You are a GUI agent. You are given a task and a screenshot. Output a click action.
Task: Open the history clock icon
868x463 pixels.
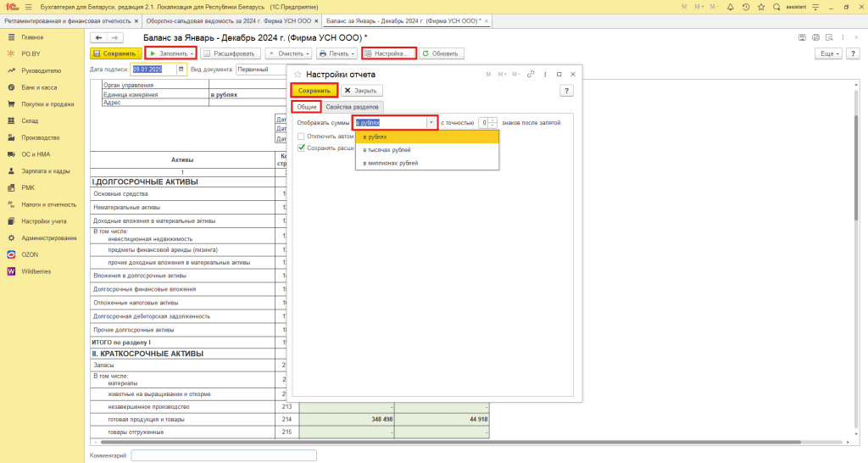pyautogui.click(x=746, y=7)
